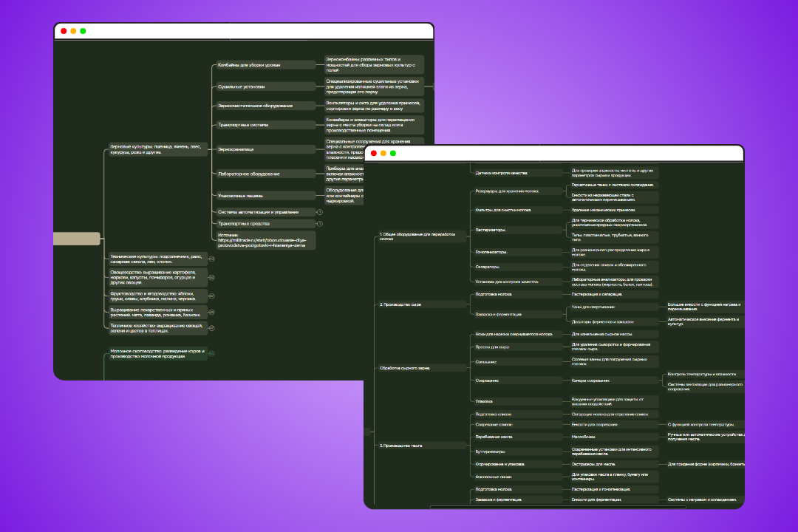
Task: Click the Герметичные танки с системой охлаждения text
Action: (x=613, y=185)
